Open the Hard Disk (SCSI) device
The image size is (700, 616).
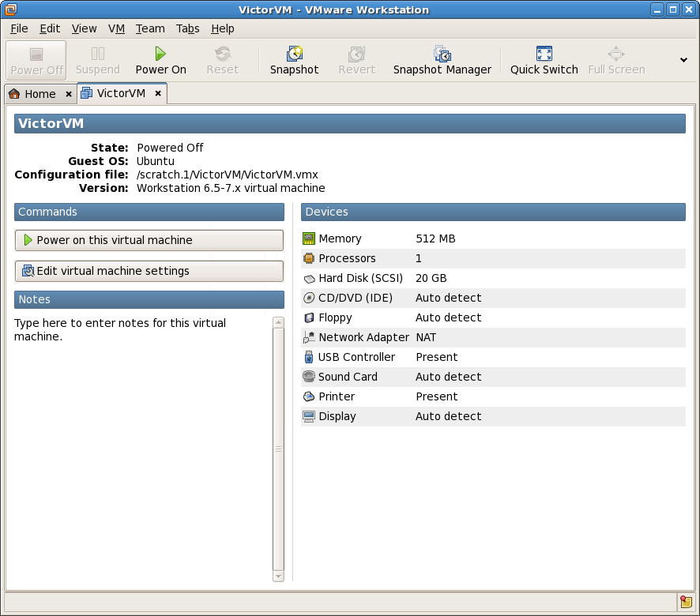tap(310, 278)
